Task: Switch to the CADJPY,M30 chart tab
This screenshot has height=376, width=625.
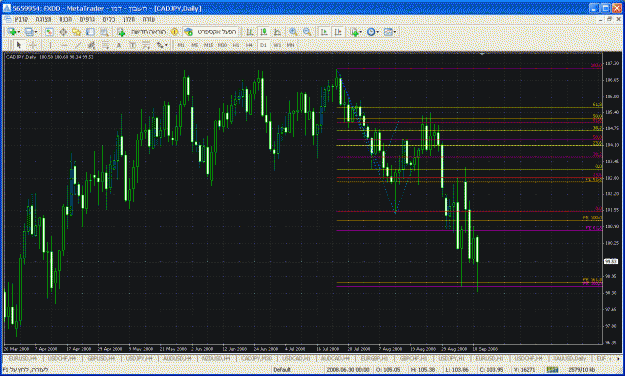Action: [257, 359]
